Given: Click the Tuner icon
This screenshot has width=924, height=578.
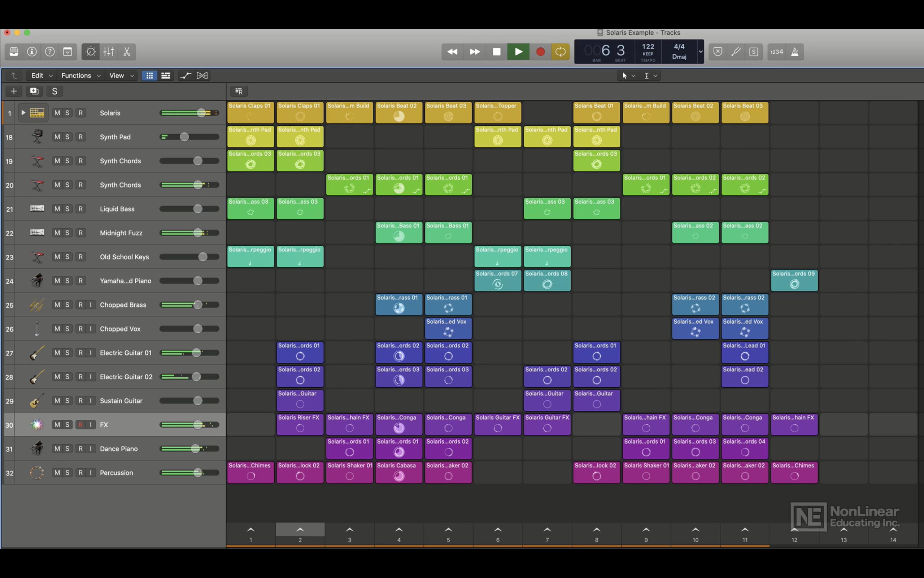Looking at the screenshot, I should click(x=736, y=52).
